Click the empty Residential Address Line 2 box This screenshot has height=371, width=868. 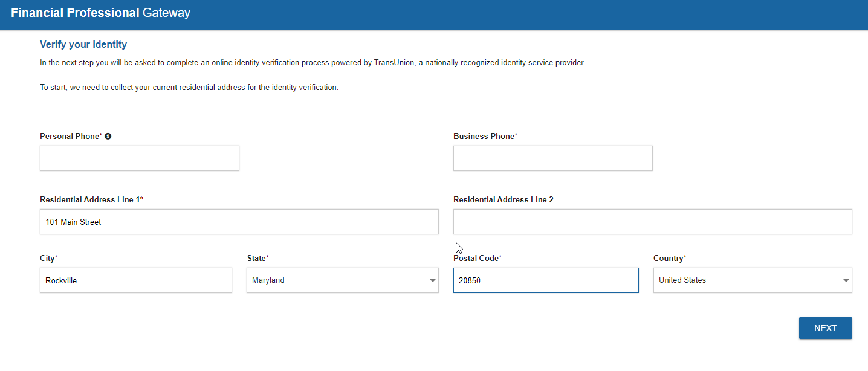coord(652,222)
